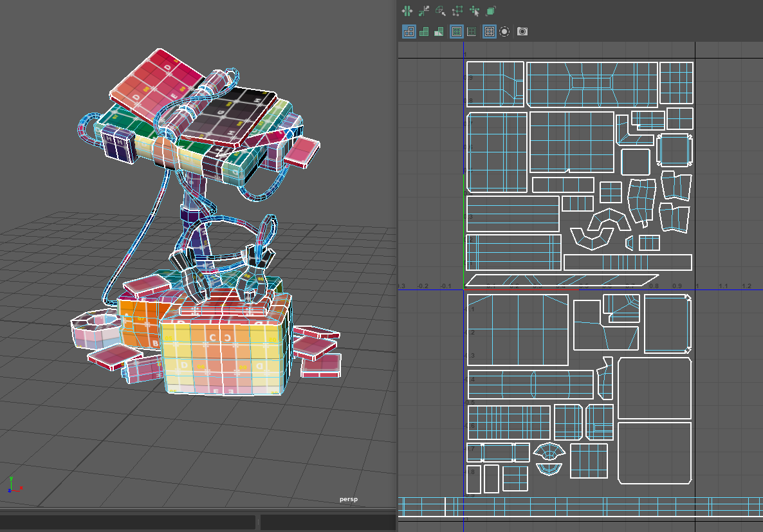Click the stacked green squares icon
This screenshot has width=763, height=532.
(x=491, y=11)
